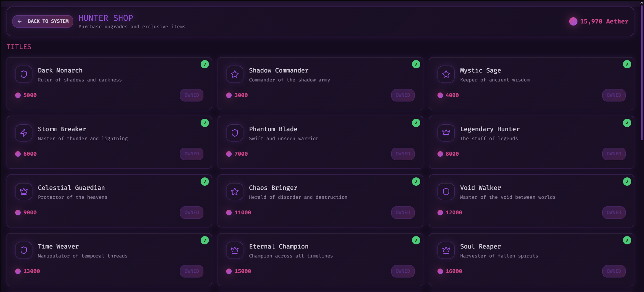Click the Dark Monarch title name

tap(60, 70)
